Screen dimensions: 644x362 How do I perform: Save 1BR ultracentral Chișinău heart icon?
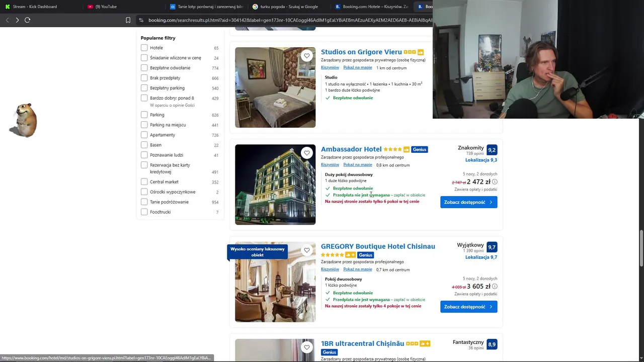(307, 347)
